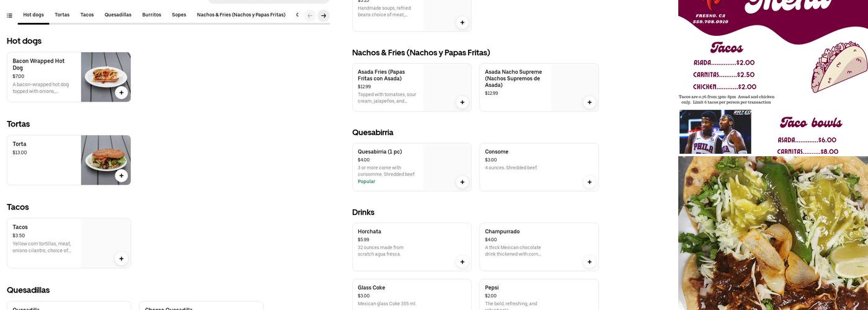Open the Sopes category tab
The width and height of the screenshot is (868, 310).
pyautogui.click(x=179, y=15)
